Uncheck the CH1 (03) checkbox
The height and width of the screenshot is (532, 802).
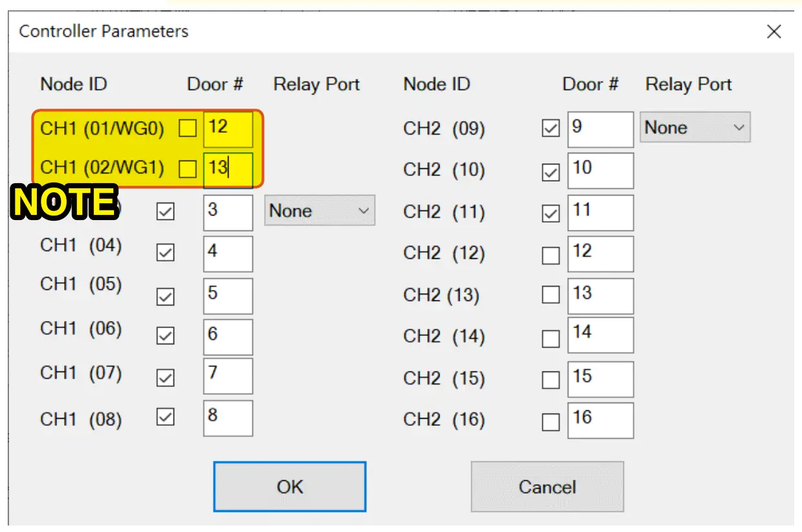click(x=164, y=213)
